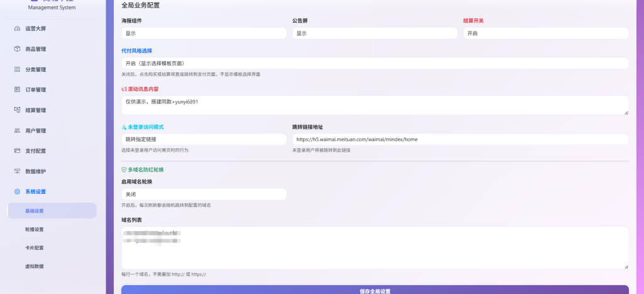Image resolution: width=644 pixels, height=294 pixels.
Task: Select the 虚拟数据 submenu item
Action: (35, 266)
